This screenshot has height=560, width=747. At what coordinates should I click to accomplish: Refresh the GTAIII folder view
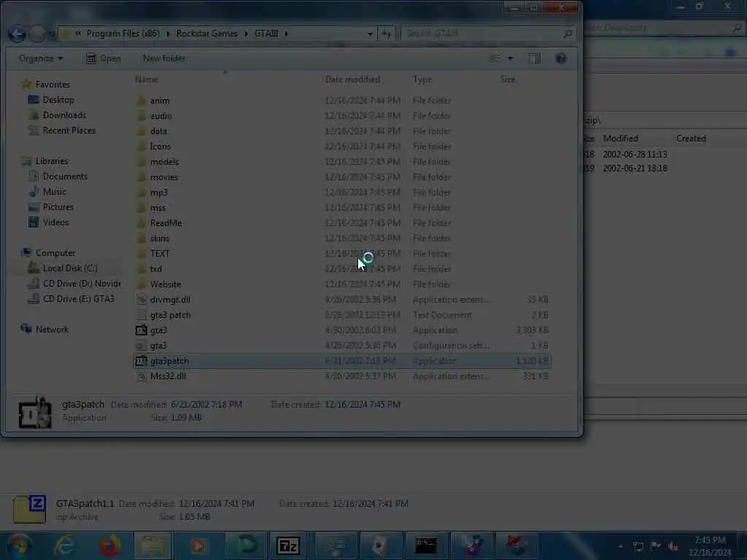pos(387,34)
